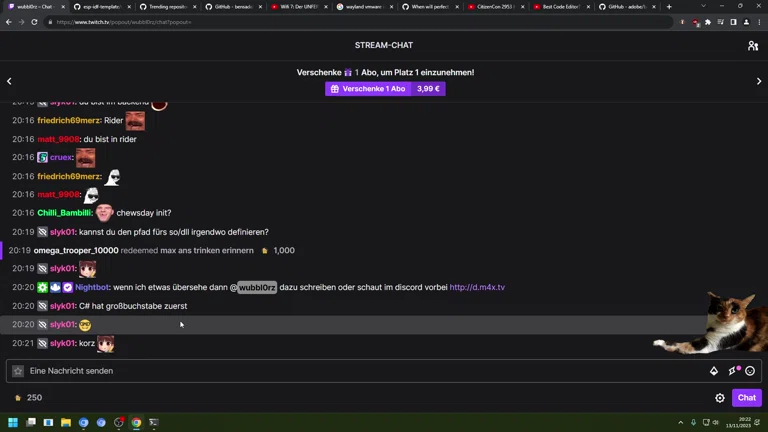Toggle the browser side panel icon
This screenshot has height=432, width=768.
pos(733,22)
